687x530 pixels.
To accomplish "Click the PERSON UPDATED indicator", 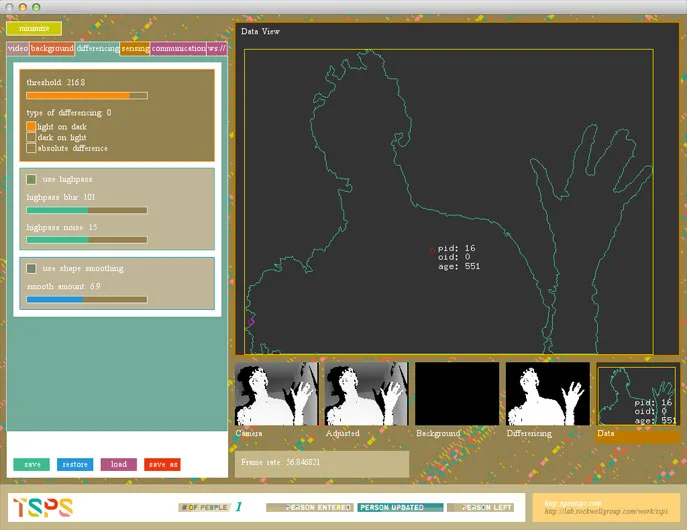I will 400,507.
